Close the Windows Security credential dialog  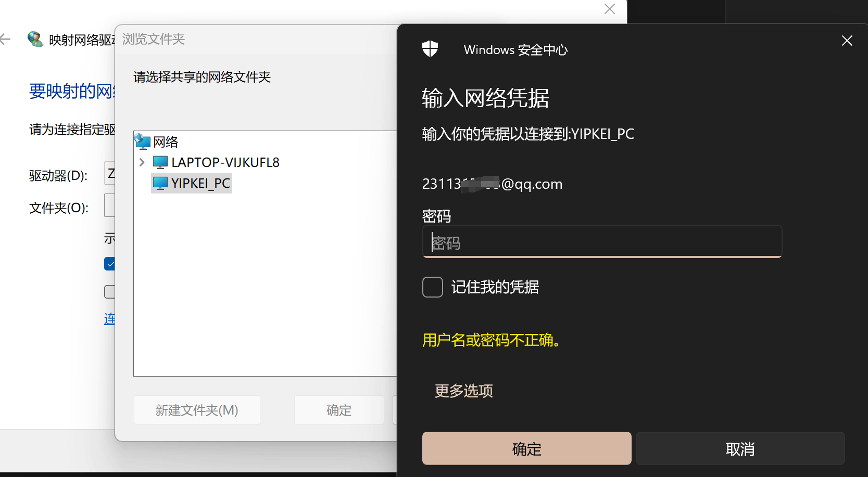tap(847, 41)
